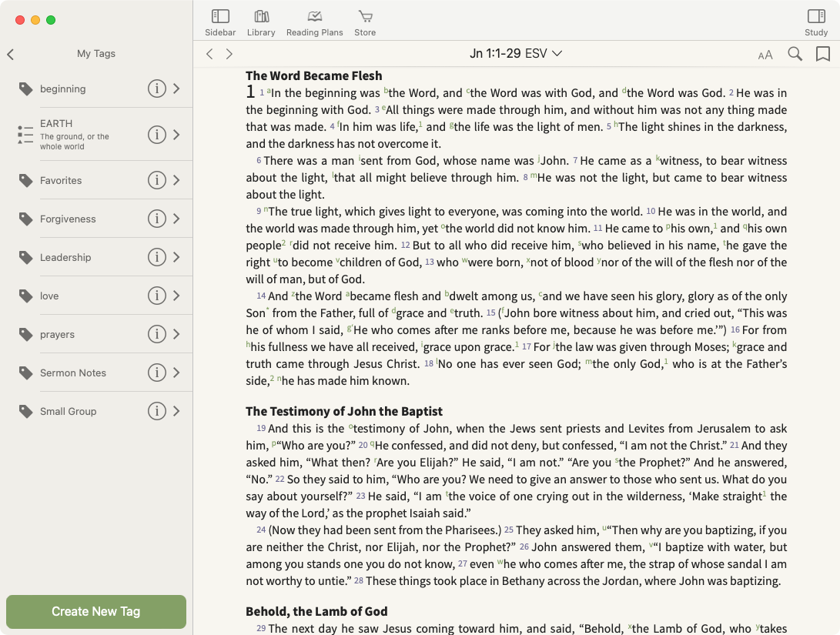Show info for Leadership tag
The image size is (840, 635).
coord(157,257)
